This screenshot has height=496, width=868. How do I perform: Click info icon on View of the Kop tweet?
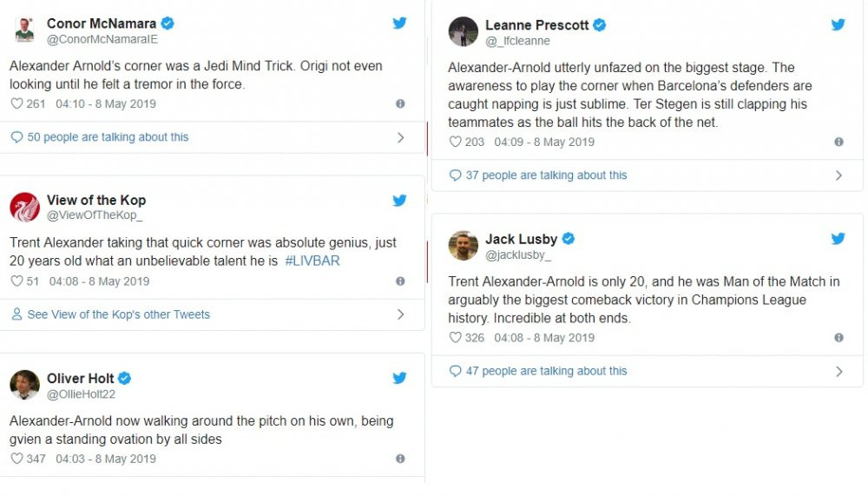click(x=400, y=281)
